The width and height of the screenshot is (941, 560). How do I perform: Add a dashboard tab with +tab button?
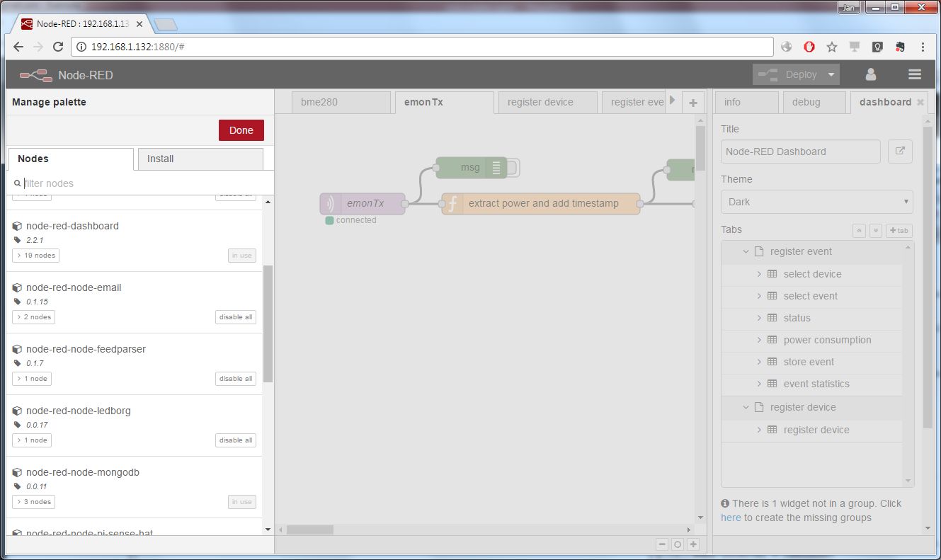pyautogui.click(x=899, y=231)
